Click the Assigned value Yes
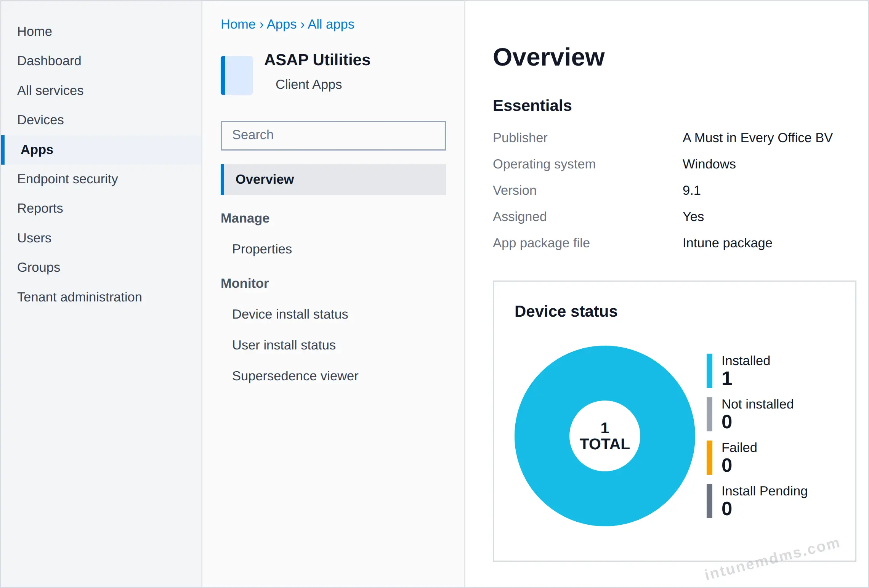 (693, 216)
